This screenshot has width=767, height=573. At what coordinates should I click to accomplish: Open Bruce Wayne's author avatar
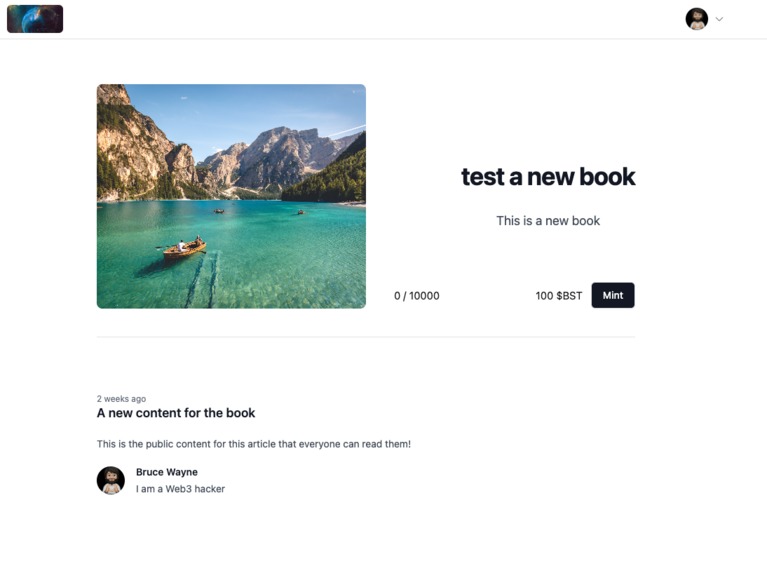(x=111, y=480)
